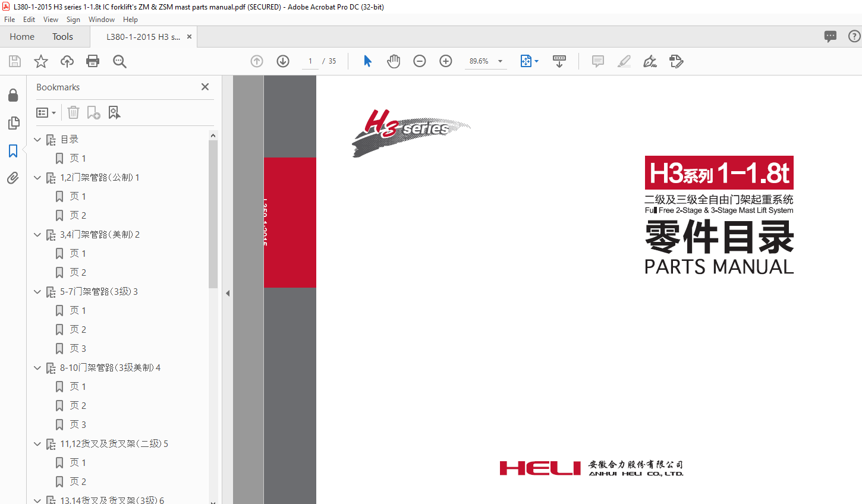
Task: Select 页 1 under 3,4门架管路(美制) 2
Action: click(x=78, y=254)
